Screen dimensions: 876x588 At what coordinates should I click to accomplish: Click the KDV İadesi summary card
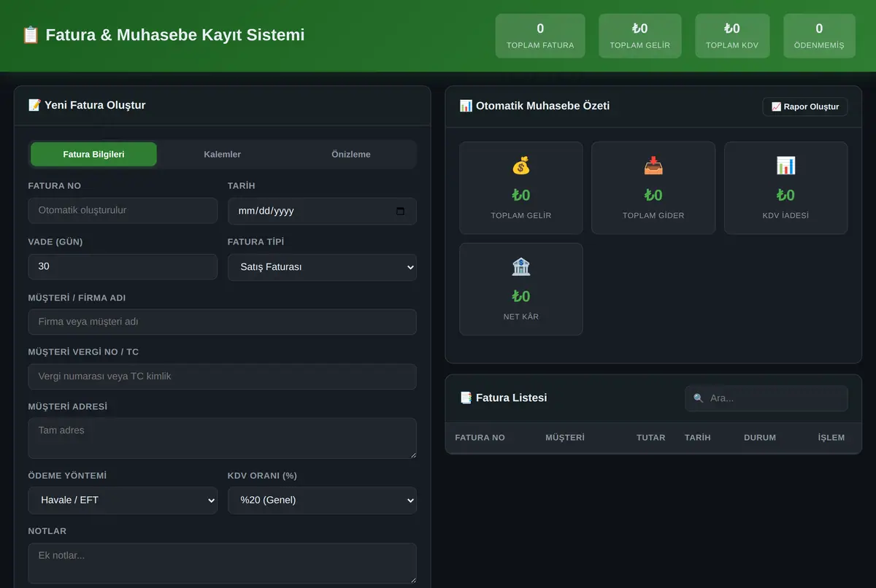(x=785, y=188)
